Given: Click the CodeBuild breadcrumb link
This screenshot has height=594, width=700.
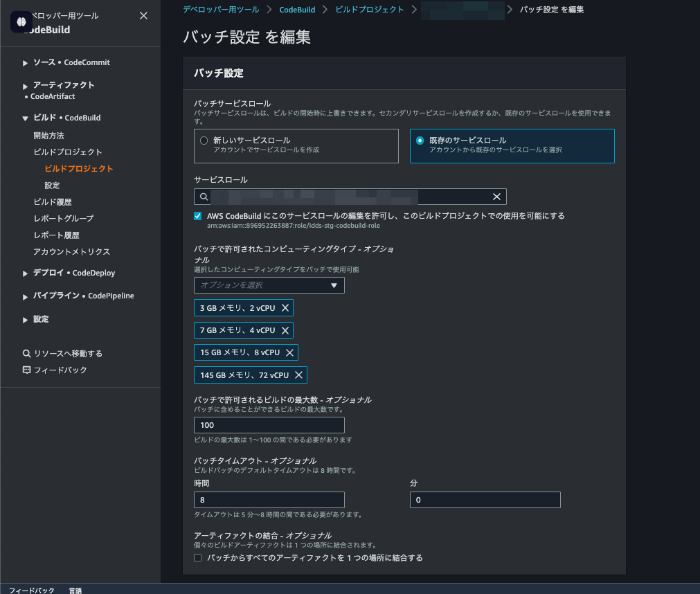Looking at the screenshot, I should click(297, 10).
